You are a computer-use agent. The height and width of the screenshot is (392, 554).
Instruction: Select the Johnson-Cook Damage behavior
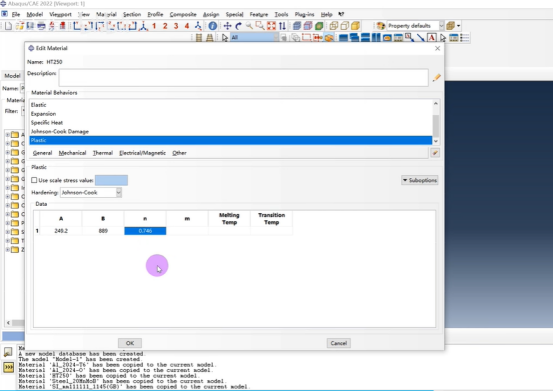click(230, 131)
